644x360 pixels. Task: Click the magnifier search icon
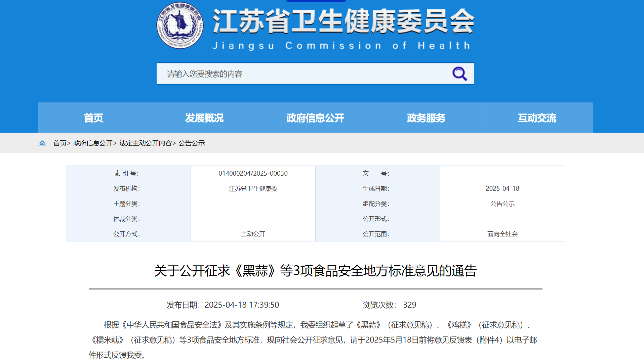point(459,74)
